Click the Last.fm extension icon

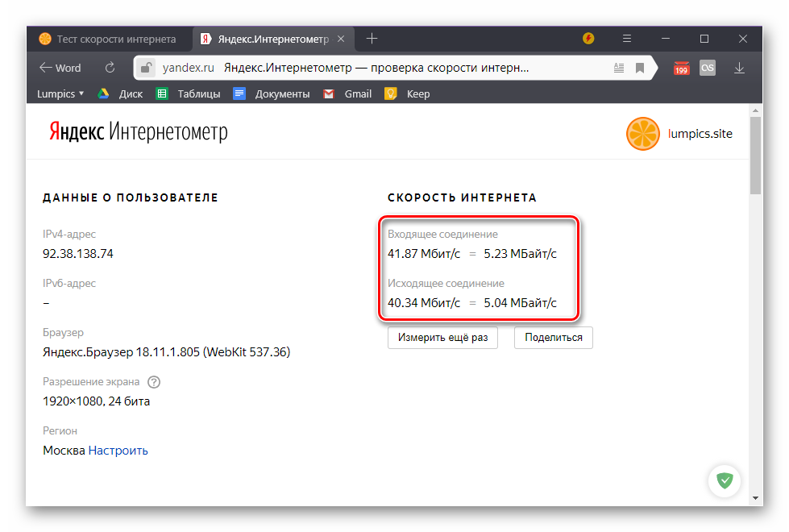(x=708, y=69)
